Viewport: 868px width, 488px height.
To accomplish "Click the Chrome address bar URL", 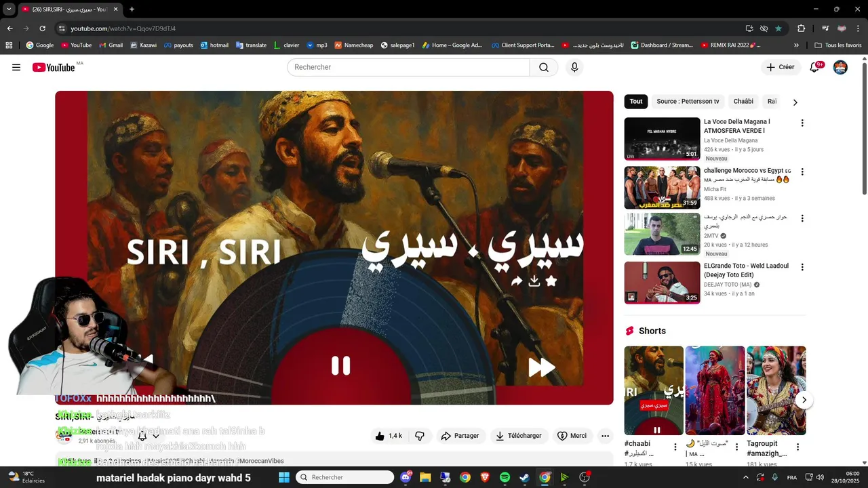I will (x=123, y=28).
